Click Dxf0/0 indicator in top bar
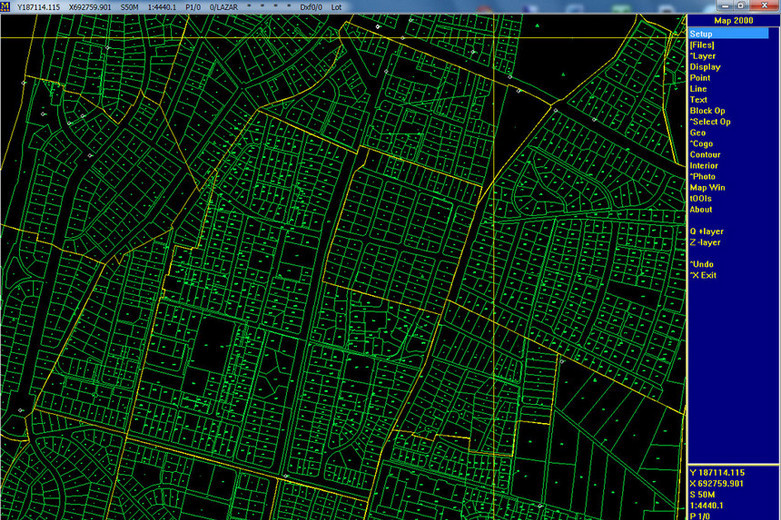The height and width of the screenshot is (520, 781). pyautogui.click(x=311, y=7)
